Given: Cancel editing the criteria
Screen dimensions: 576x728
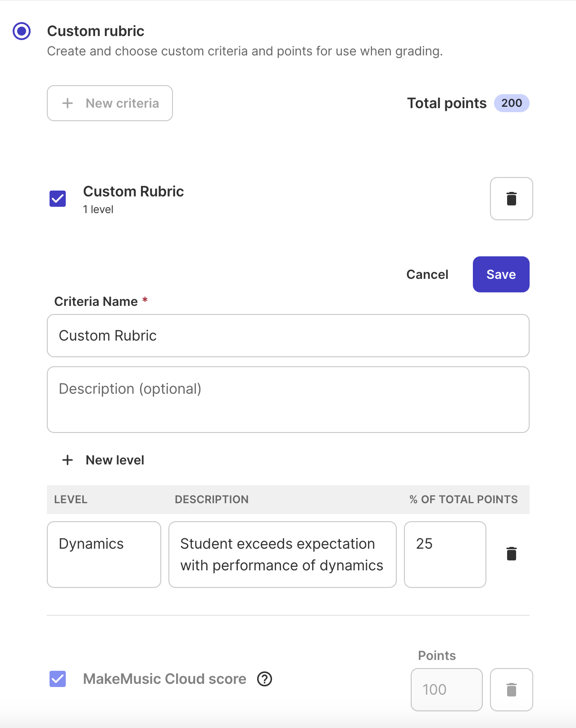Looking at the screenshot, I should point(427,274).
